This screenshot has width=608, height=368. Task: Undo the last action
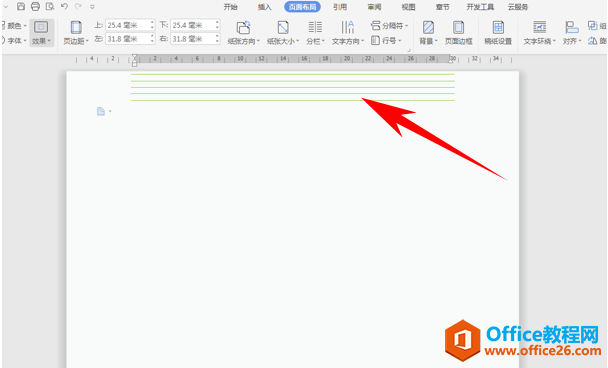64,6
